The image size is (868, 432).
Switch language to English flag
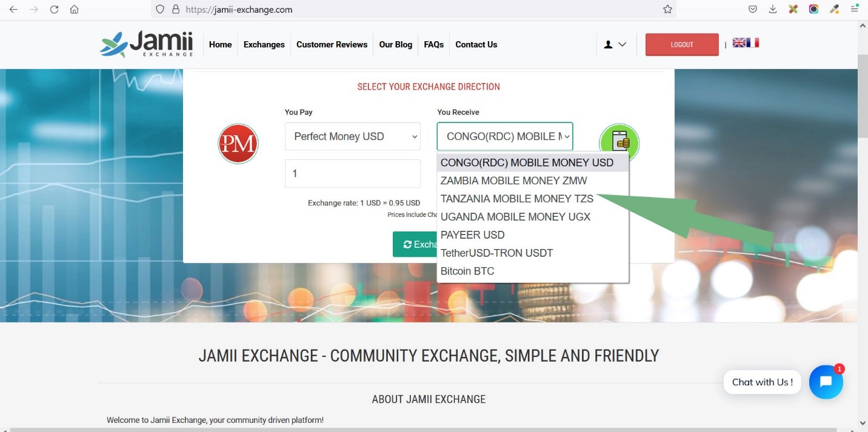point(739,42)
